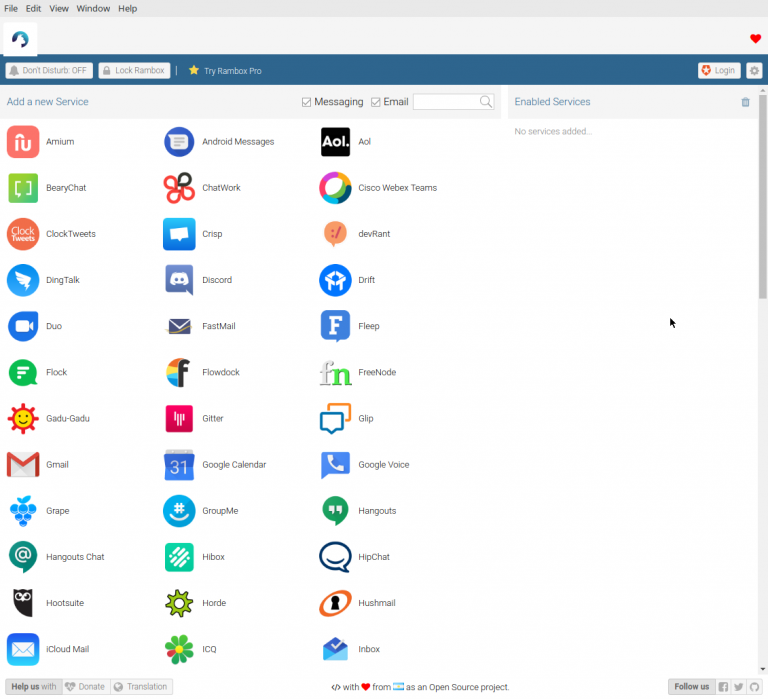Add the GroupMe icon
Image resolution: width=768 pixels, height=699 pixels.
click(x=179, y=511)
